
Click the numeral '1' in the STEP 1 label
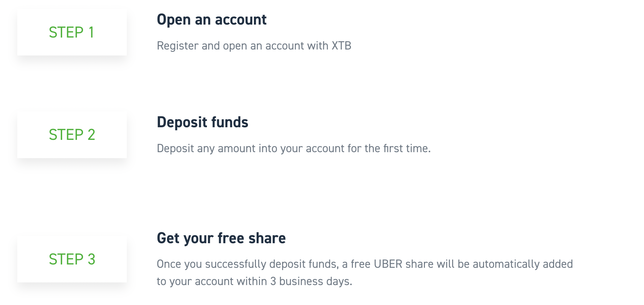pos(91,32)
